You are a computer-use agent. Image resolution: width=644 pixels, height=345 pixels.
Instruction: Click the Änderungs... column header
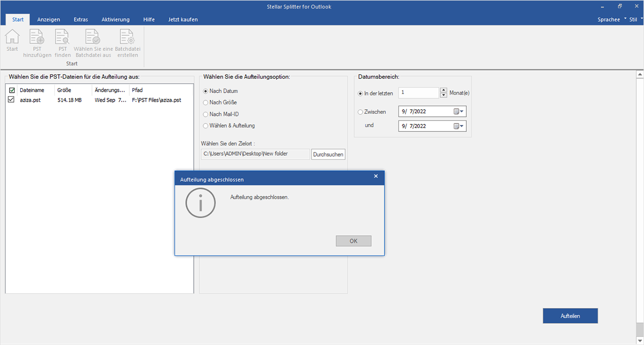tap(110, 90)
